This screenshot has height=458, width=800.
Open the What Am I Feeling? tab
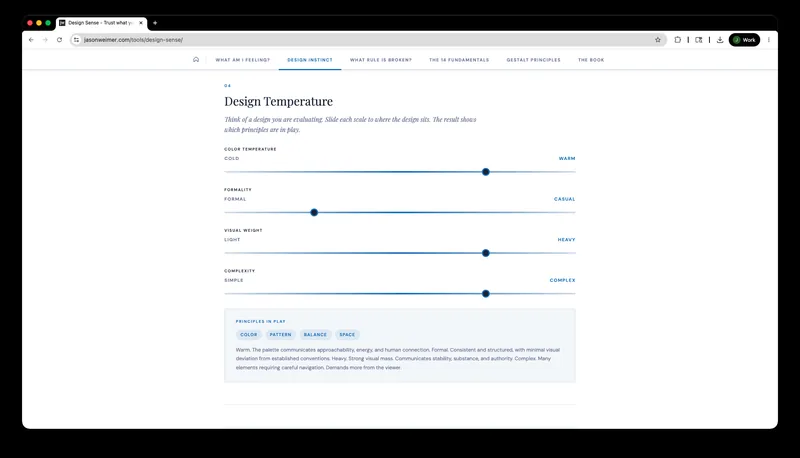click(242, 60)
